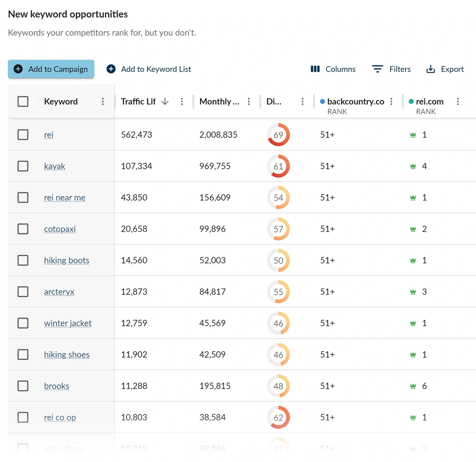Open the rei near me link
This screenshot has width=476, height=462.
pos(65,197)
